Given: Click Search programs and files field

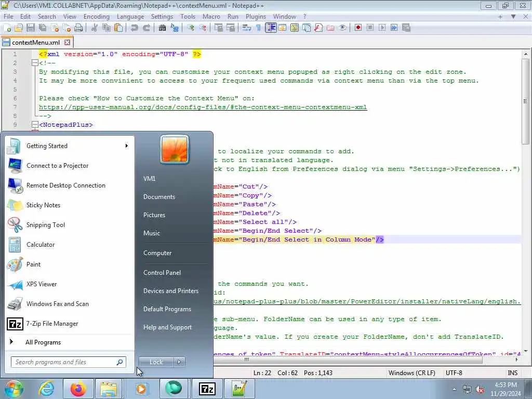Looking at the screenshot, I should (68, 362).
